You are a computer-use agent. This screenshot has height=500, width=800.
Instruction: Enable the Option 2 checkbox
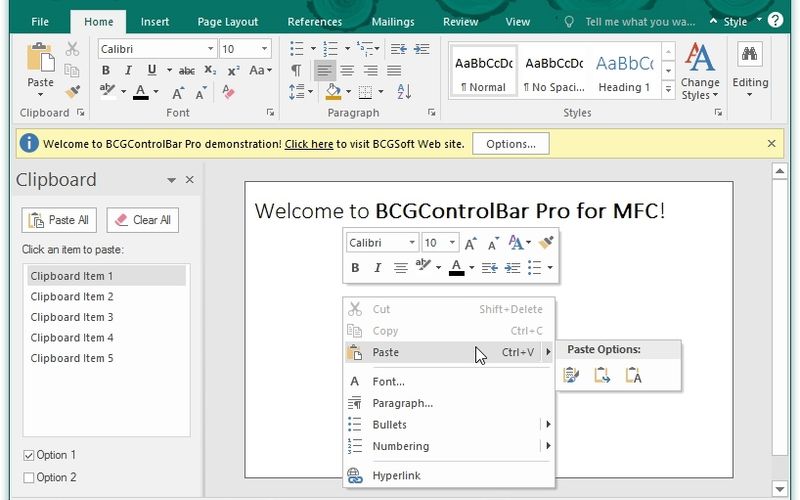pyautogui.click(x=28, y=478)
